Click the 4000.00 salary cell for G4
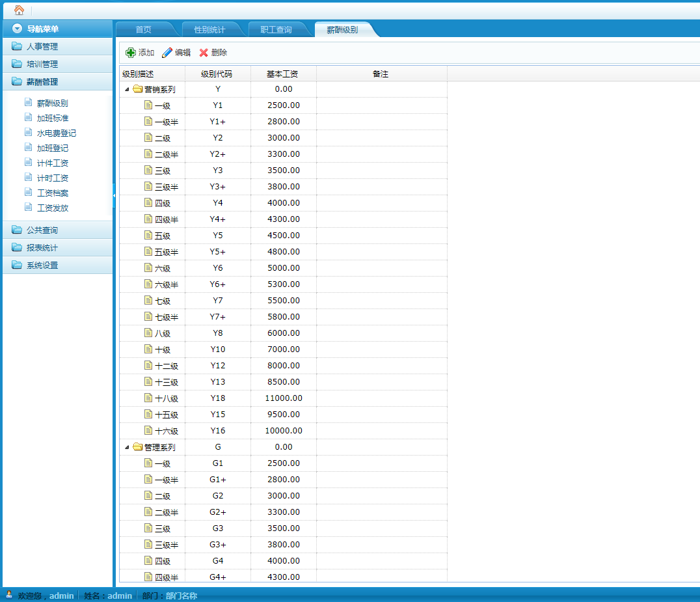The height and width of the screenshot is (602, 700). coord(284,560)
